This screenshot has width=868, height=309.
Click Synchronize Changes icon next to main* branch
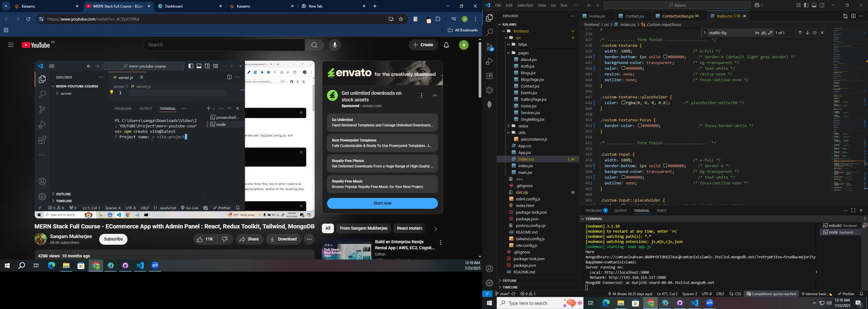tap(514, 294)
